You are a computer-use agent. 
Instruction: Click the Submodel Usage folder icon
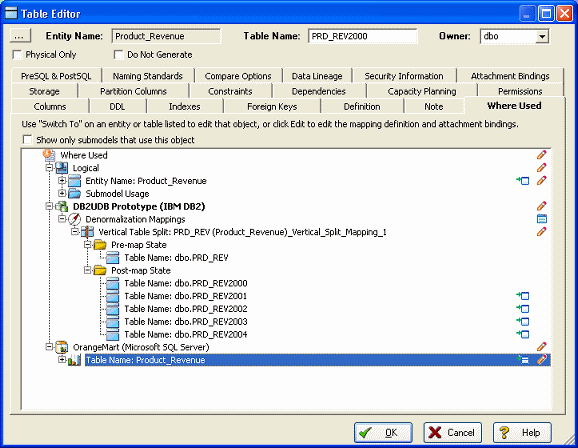74,194
